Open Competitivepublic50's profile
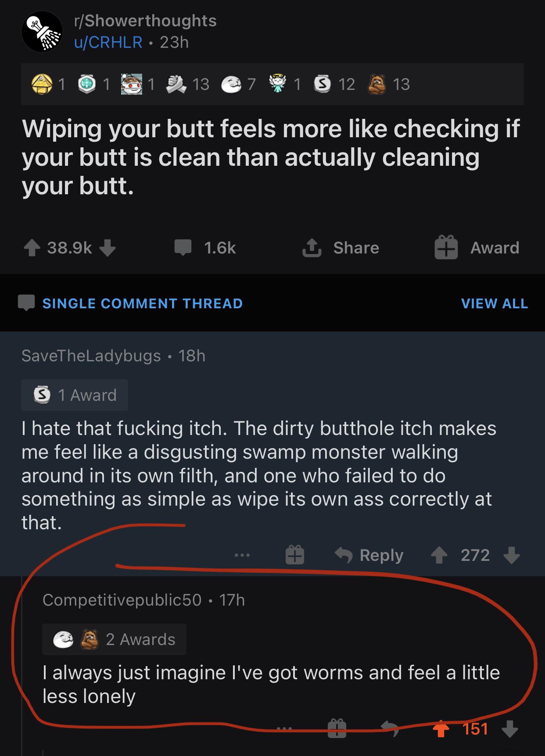The width and height of the screenshot is (545, 756). [x=122, y=600]
